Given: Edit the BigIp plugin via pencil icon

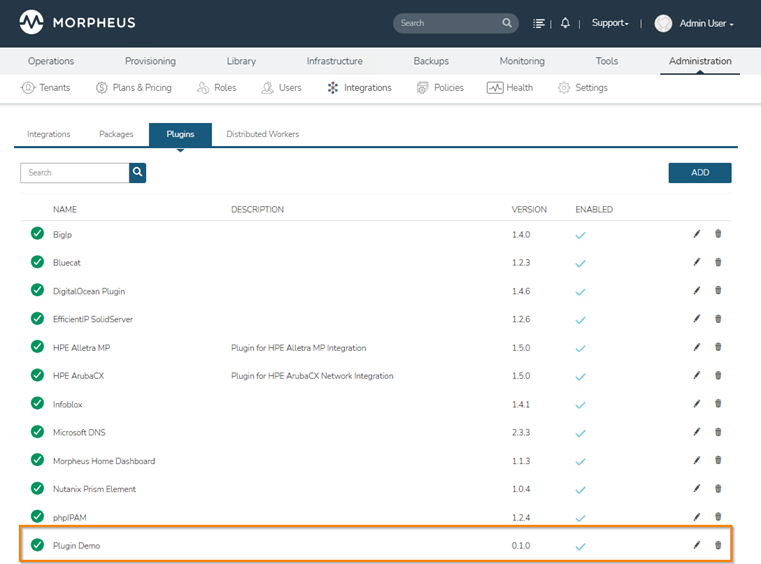Looking at the screenshot, I should [696, 234].
